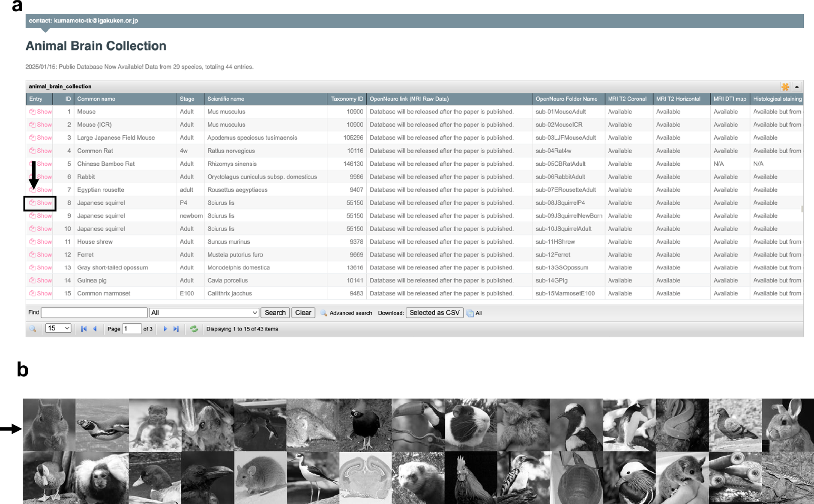Click the Selected as CSV download button

(x=434, y=313)
